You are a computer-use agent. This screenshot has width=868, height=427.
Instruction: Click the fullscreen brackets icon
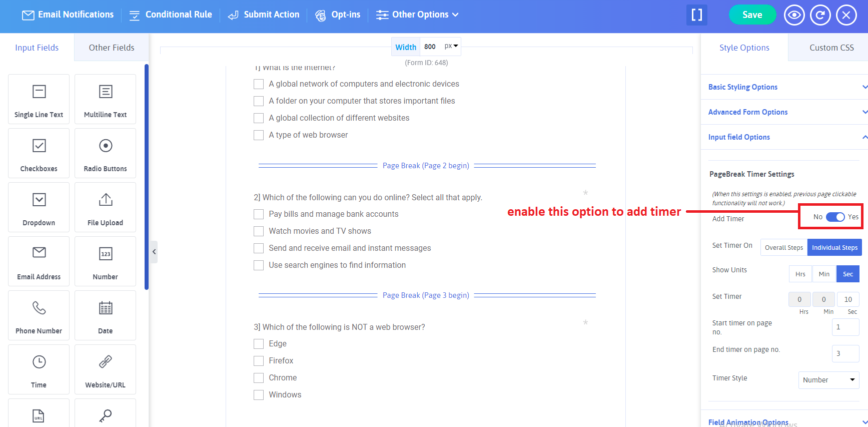[696, 15]
